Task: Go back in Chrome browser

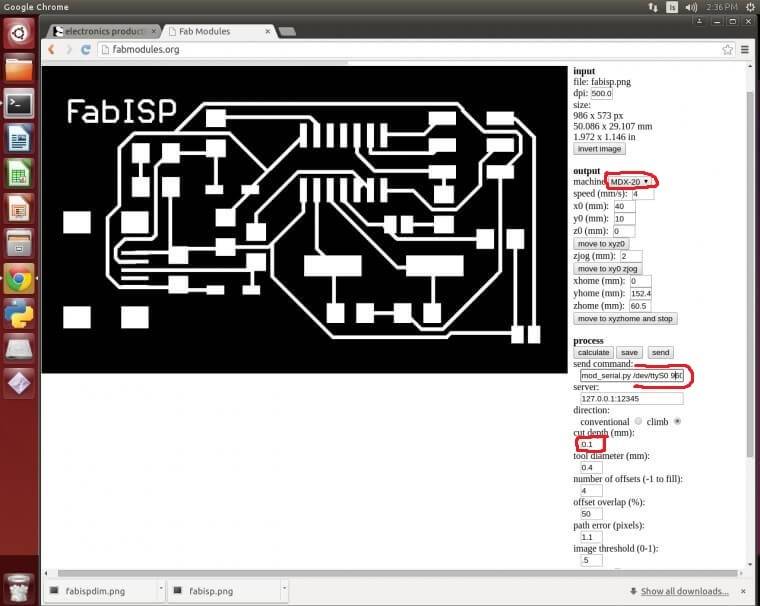Action: click(52, 49)
